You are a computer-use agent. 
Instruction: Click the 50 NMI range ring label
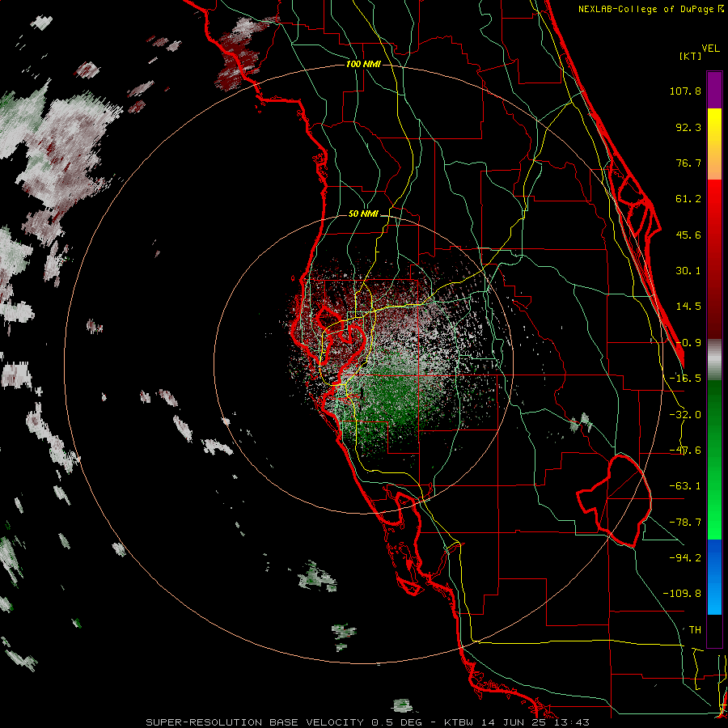tap(363, 214)
